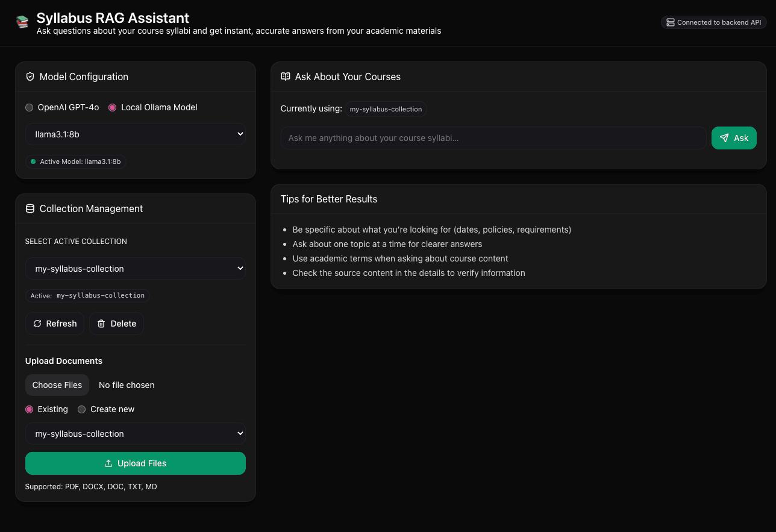This screenshot has height=532, width=776.
Task: Click the database icon beside Collection Management
Action: pos(30,209)
